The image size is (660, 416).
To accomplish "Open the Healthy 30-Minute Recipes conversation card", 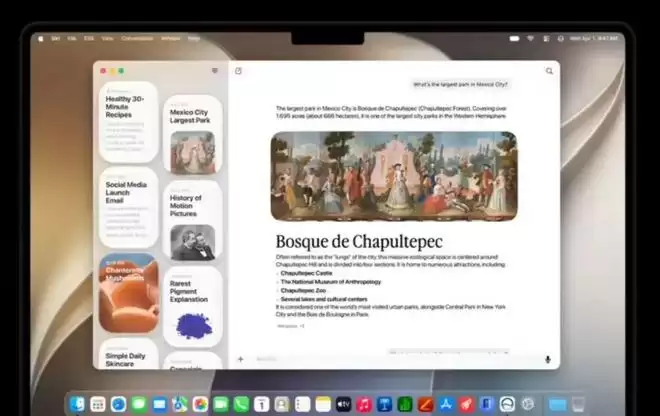I will coord(128,122).
